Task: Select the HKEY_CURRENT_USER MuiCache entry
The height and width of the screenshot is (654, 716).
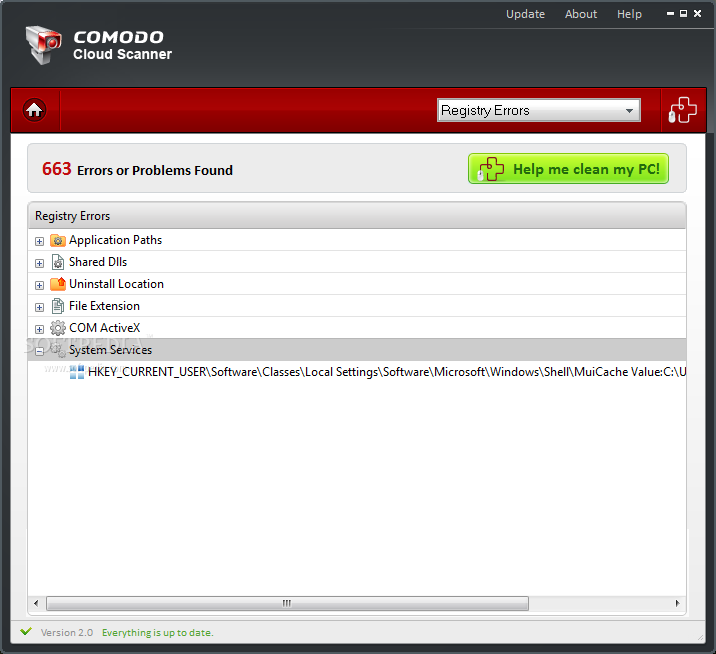Action: coord(357,372)
